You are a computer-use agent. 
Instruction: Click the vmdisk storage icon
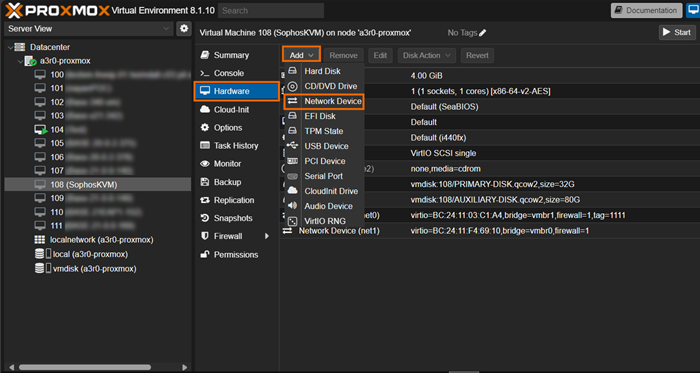(x=40, y=269)
